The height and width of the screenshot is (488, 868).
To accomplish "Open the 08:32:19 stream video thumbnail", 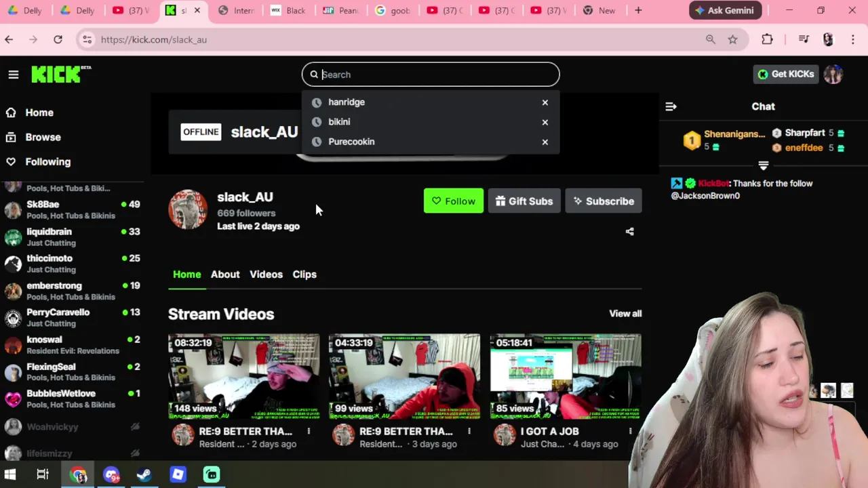I will [243, 376].
